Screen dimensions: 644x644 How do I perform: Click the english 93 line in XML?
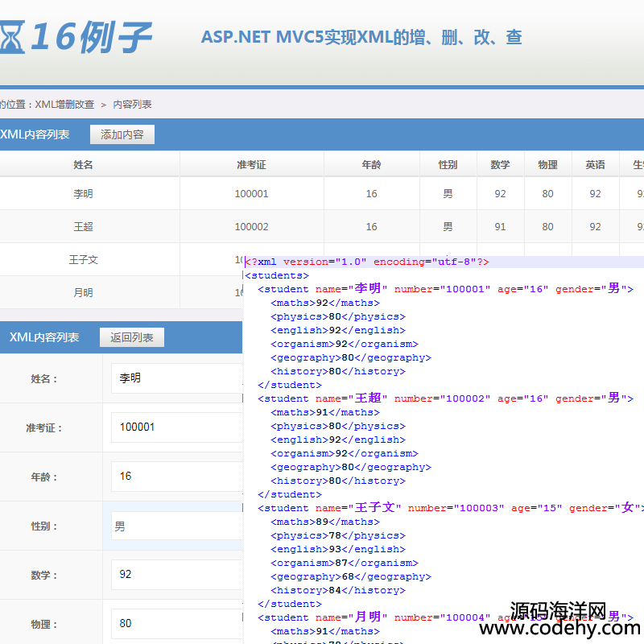(337, 549)
